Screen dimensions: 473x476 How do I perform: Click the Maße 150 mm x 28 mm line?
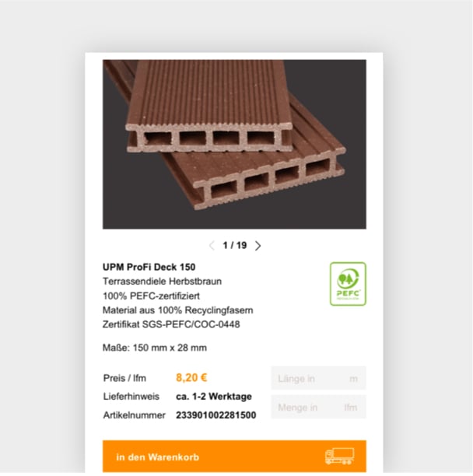pos(155,348)
